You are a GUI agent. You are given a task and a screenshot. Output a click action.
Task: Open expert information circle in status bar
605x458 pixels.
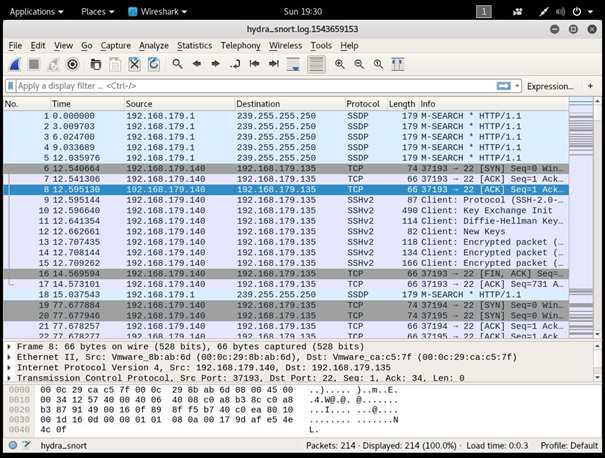pos(13,445)
